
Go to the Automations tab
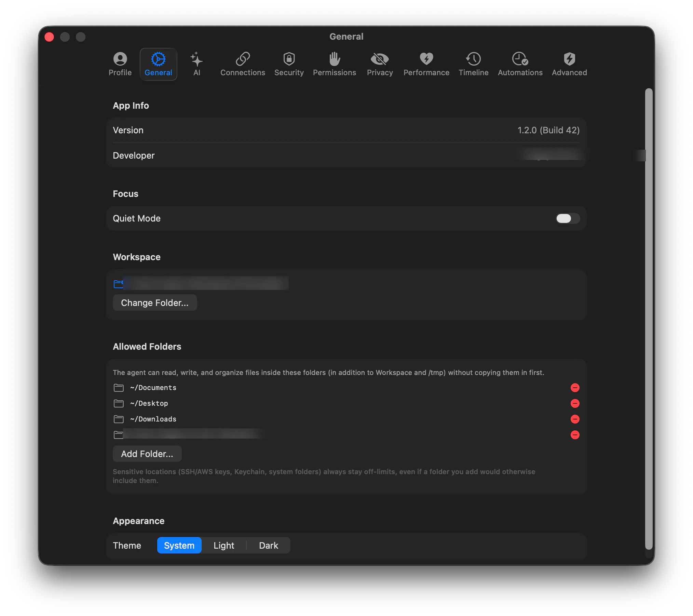click(520, 64)
